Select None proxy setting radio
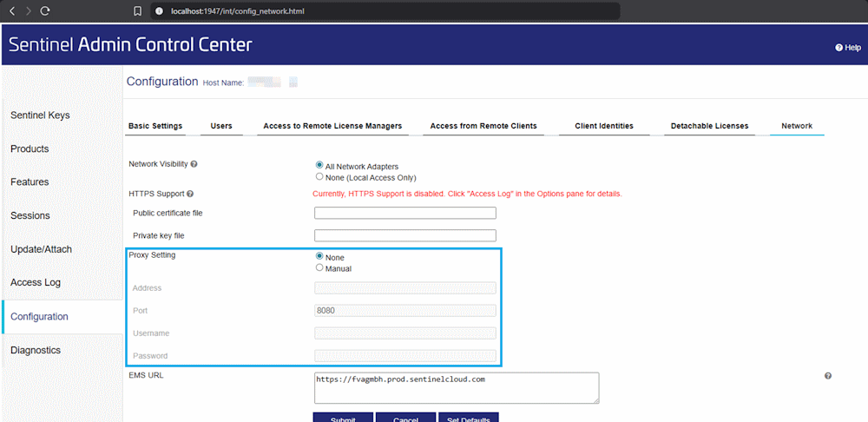The height and width of the screenshot is (422, 868). click(x=319, y=256)
